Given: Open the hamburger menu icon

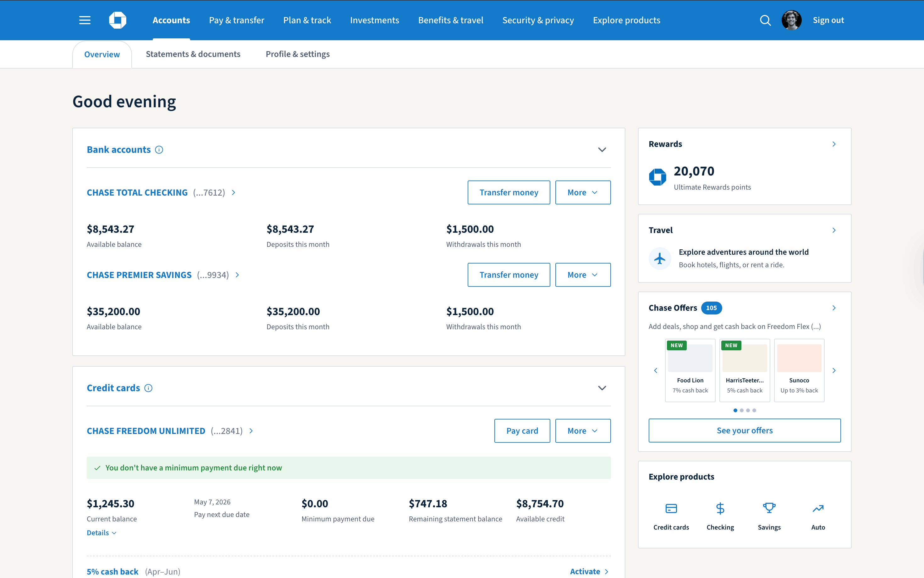Looking at the screenshot, I should tap(85, 20).
